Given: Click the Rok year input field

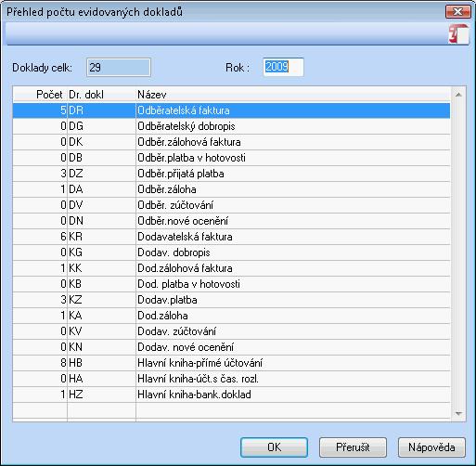Looking at the screenshot, I should [x=283, y=67].
